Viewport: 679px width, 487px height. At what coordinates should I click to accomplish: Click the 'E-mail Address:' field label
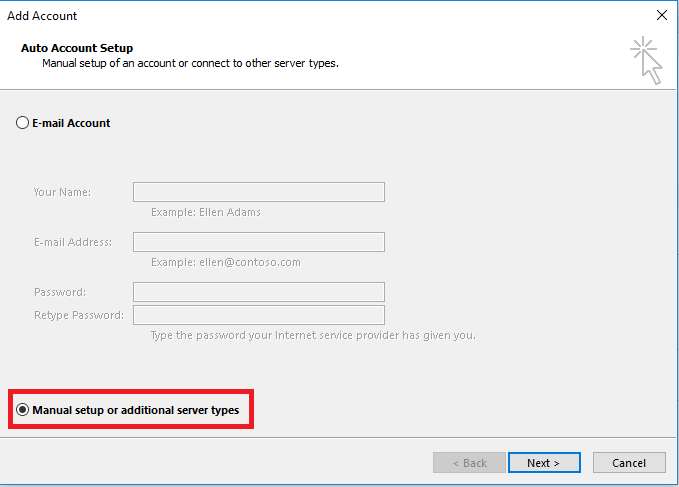coord(73,242)
